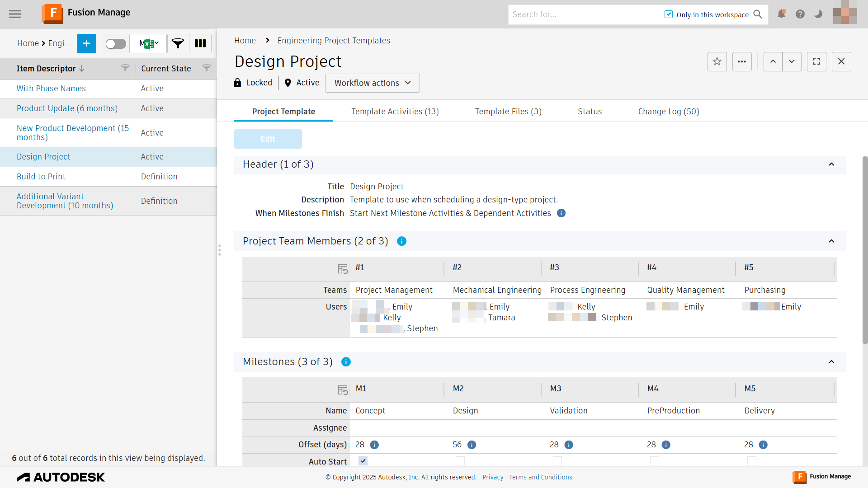
Task: Open the Workflow actions dropdown
Action: pyautogui.click(x=372, y=83)
